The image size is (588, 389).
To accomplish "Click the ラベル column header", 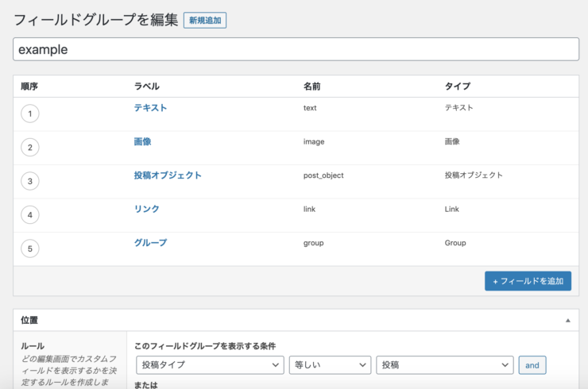I will pyautogui.click(x=147, y=87).
